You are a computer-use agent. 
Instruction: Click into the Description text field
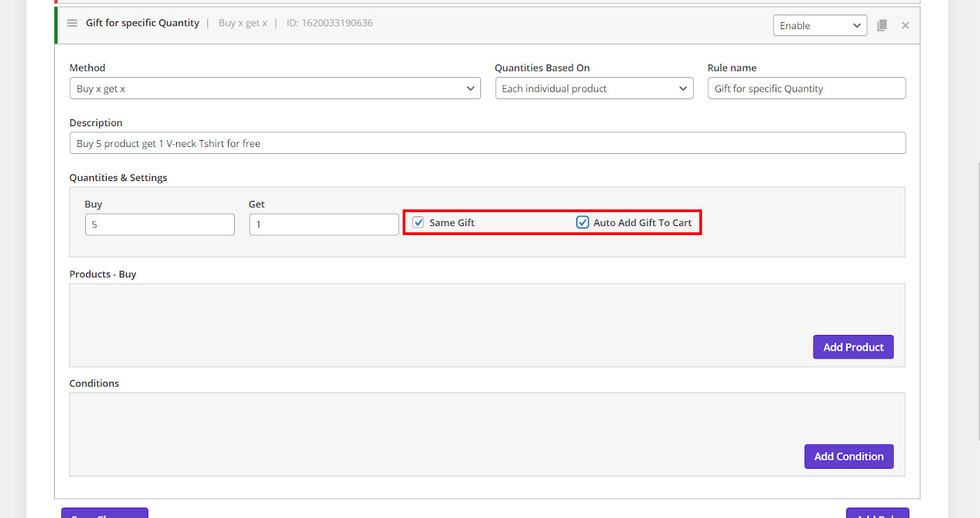click(487, 144)
